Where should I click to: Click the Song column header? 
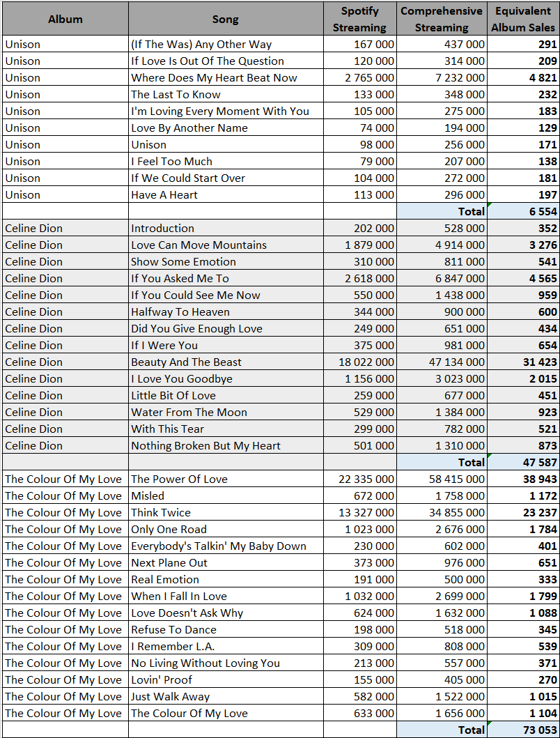pos(226,19)
